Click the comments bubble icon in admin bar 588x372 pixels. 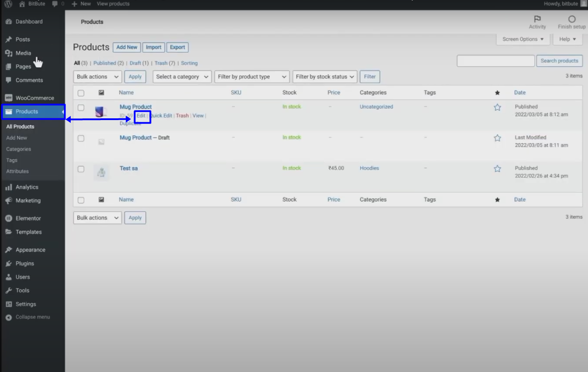click(x=55, y=3)
